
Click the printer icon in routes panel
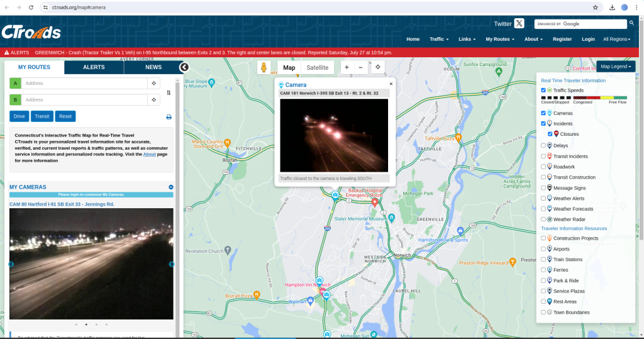point(169,116)
